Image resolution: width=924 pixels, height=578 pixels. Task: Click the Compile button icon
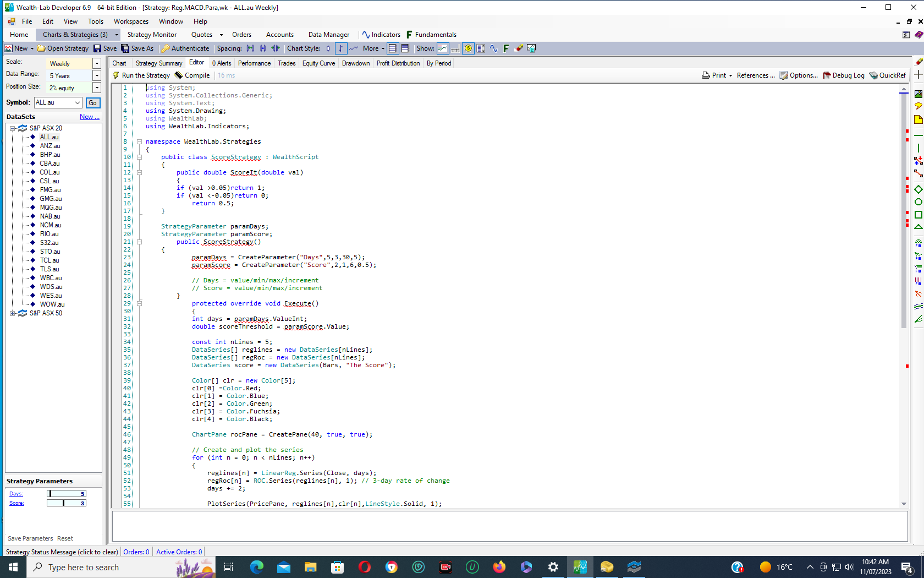tap(179, 75)
